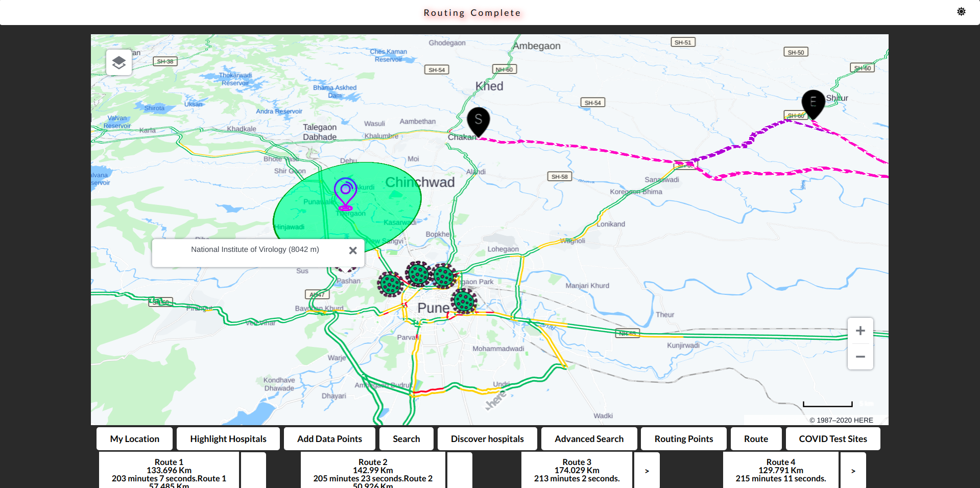Click the virus marker beside the Park label

point(443,276)
